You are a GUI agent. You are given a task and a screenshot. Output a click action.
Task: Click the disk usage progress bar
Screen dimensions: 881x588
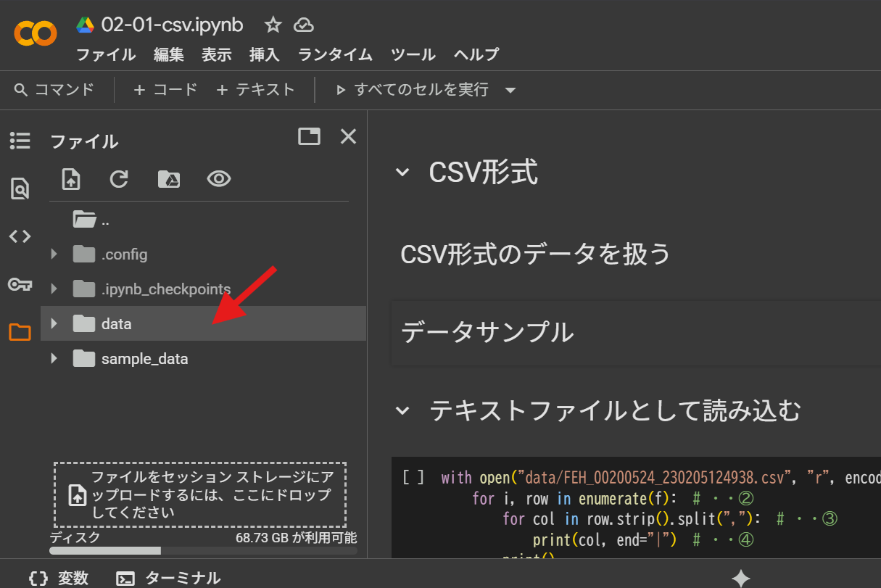point(203,551)
